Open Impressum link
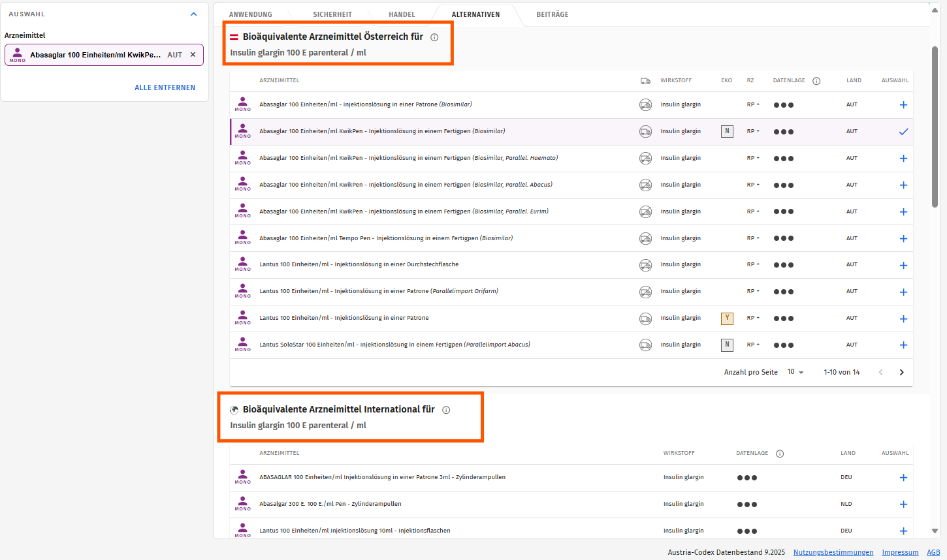This screenshot has height=560, width=947. pos(900,552)
